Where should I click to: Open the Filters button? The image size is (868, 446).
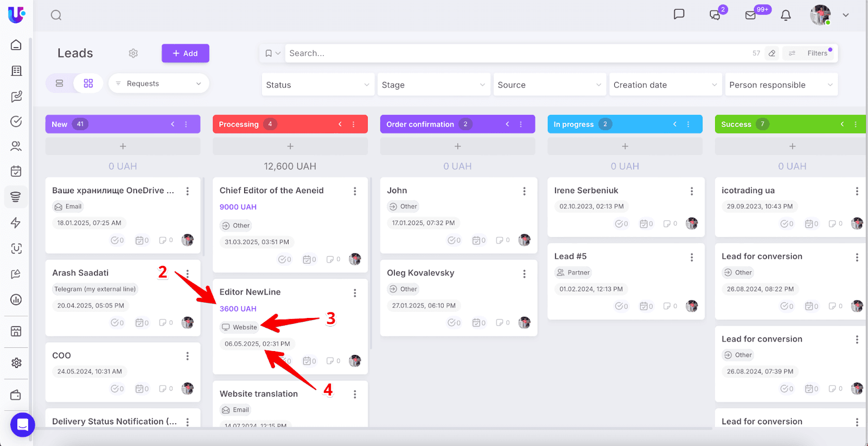coord(811,53)
